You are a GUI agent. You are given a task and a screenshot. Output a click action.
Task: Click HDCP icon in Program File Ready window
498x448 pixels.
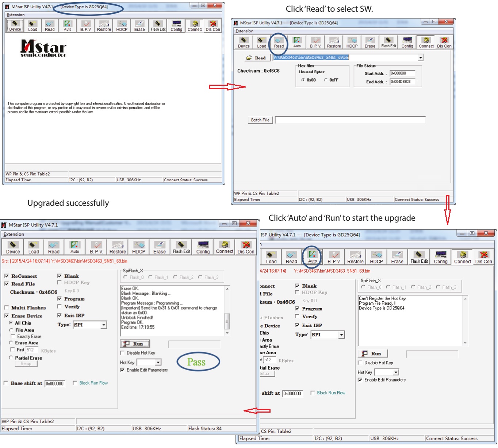tap(376, 257)
